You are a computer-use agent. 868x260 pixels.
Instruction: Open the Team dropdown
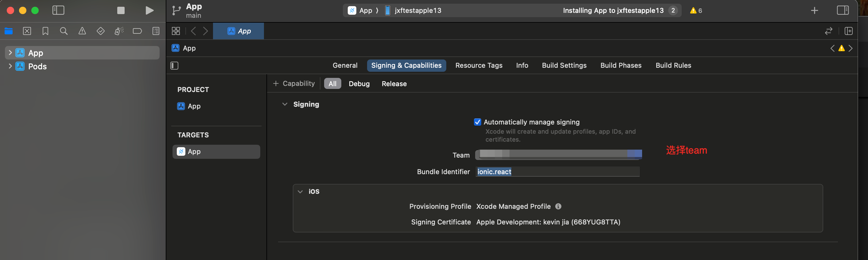(558, 155)
